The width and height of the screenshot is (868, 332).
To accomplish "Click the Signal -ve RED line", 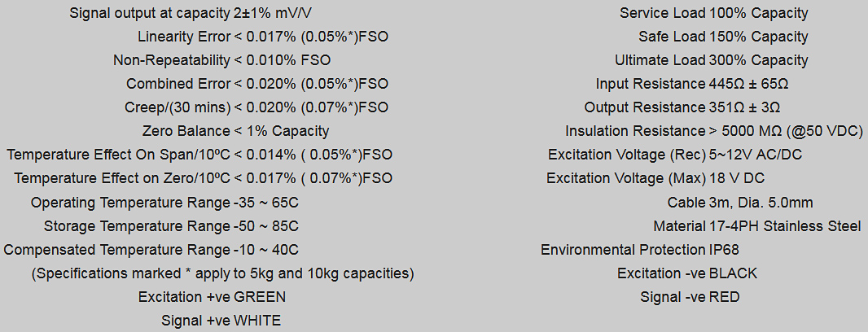I will coord(690,297).
